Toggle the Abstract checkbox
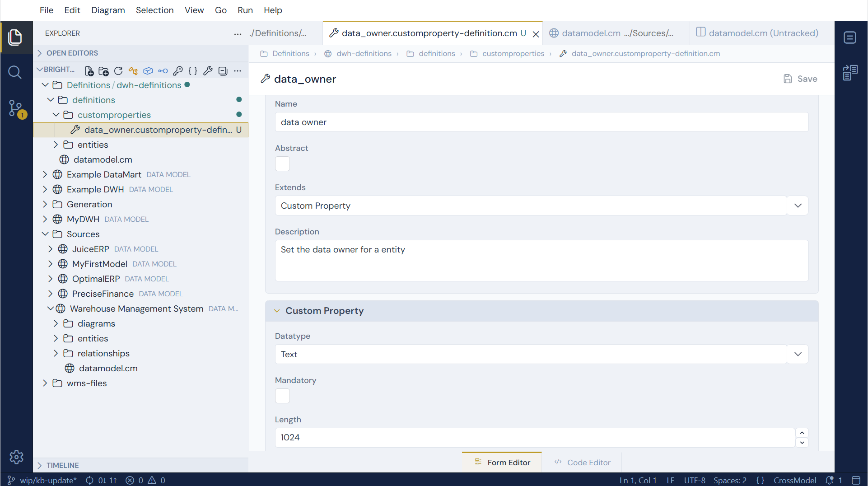The image size is (868, 486). point(282,164)
